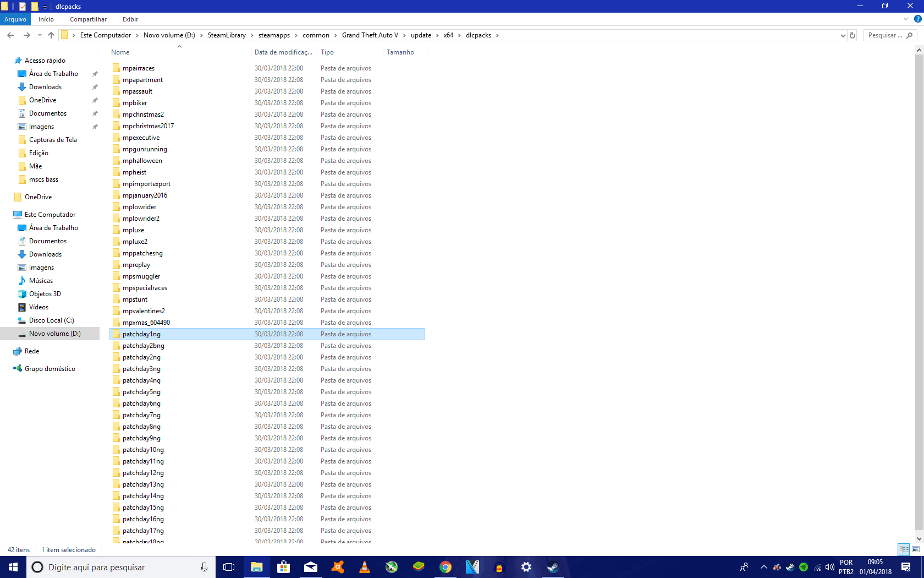Select the mpgunrunning folder
924x578 pixels.
(x=145, y=149)
